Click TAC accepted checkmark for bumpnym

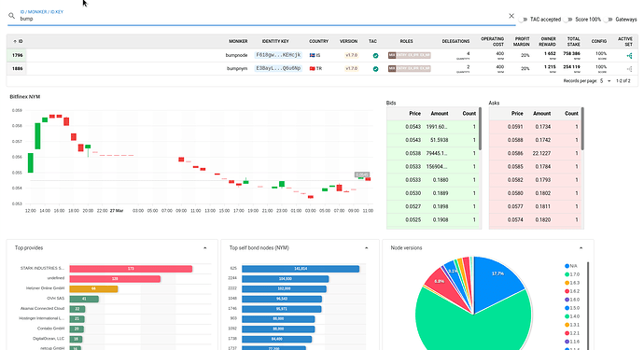click(375, 69)
